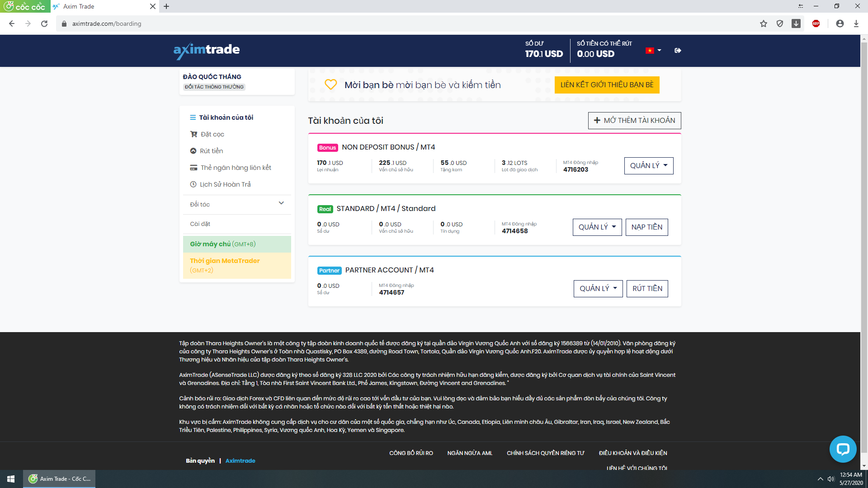Click the AdBlock Plus extension icon
This screenshot has width=868, height=488.
point(816,23)
